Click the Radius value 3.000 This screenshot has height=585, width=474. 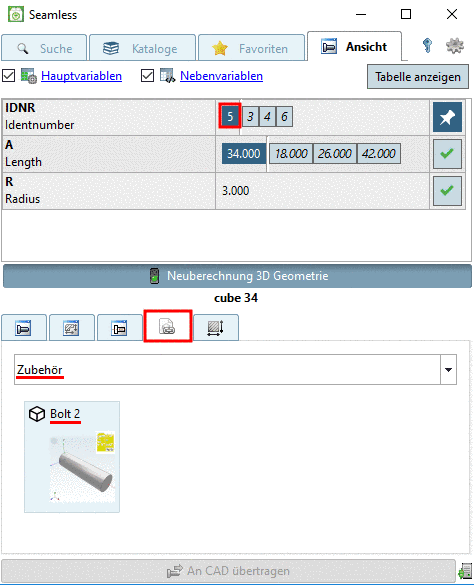(236, 191)
